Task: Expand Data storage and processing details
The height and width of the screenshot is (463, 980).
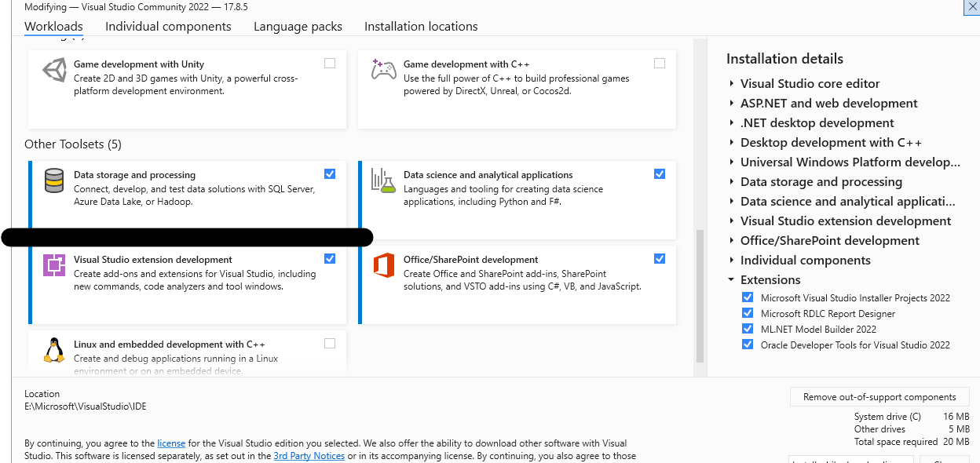Action: [731, 181]
